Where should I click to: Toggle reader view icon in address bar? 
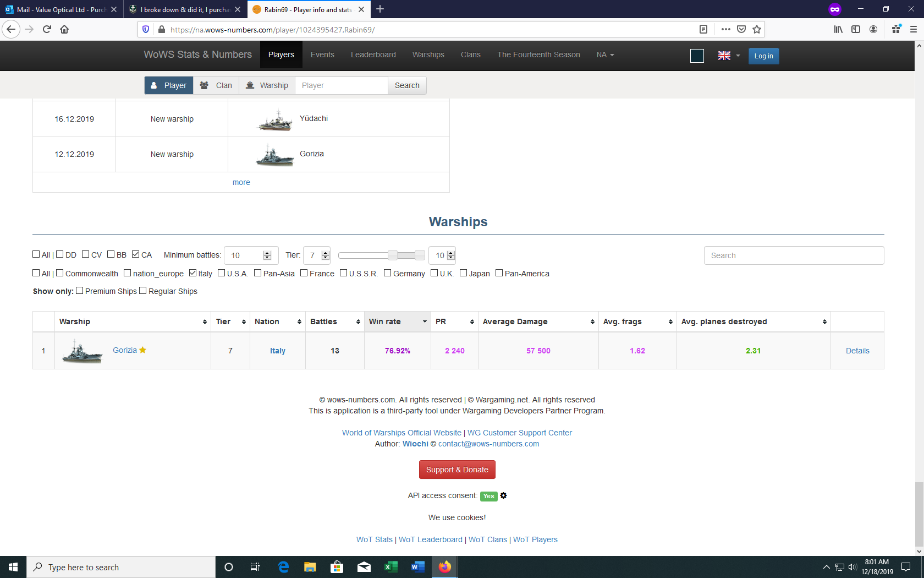[703, 29]
